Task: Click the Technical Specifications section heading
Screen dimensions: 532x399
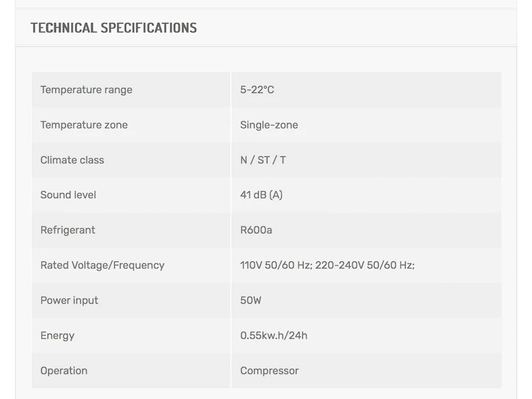Action: click(113, 28)
